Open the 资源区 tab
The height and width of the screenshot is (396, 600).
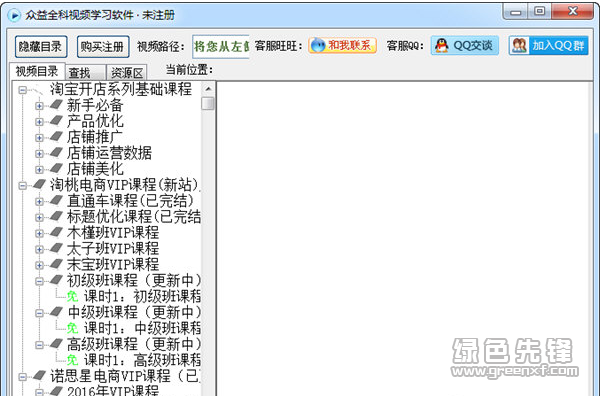click(127, 73)
